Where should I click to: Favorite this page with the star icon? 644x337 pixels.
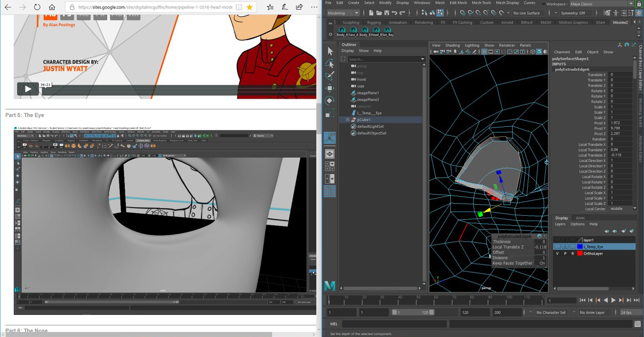[249, 8]
